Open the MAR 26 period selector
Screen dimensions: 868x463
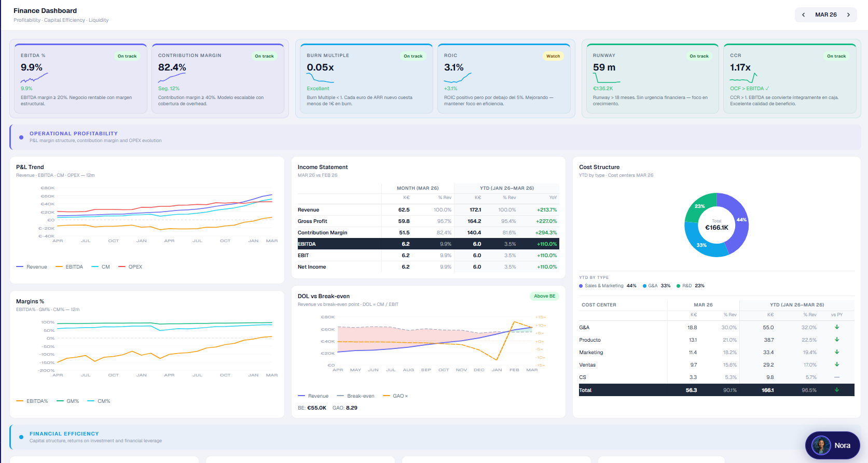825,15
